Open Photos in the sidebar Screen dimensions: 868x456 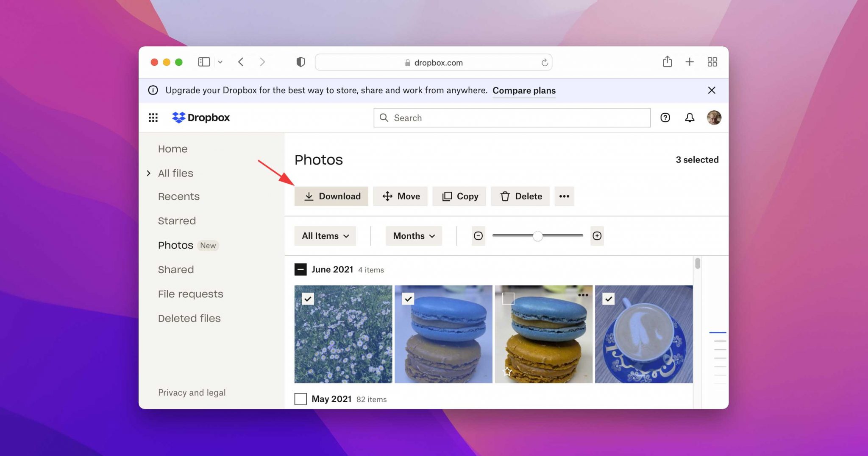(175, 245)
